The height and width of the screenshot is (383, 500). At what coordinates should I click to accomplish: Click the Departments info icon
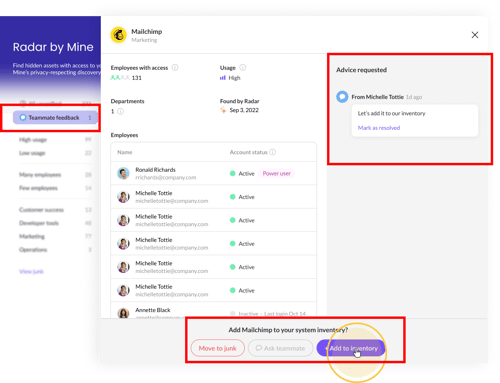(x=121, y=111)
